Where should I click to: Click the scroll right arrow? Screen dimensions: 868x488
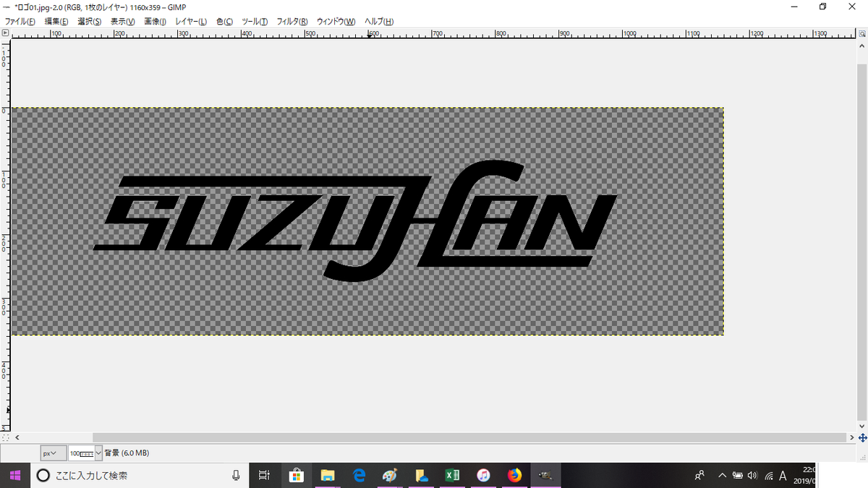tap(852, 437)
